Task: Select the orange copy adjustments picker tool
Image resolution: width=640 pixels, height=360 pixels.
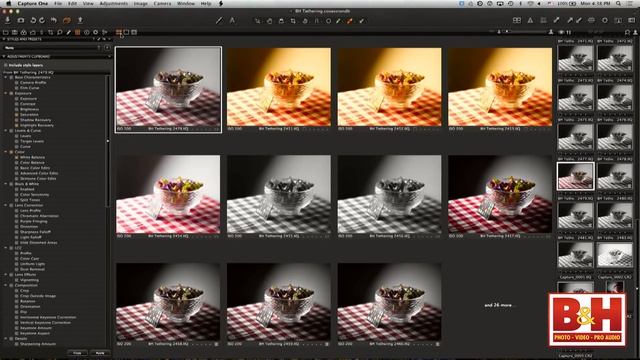Action: [x=350, y=20]
